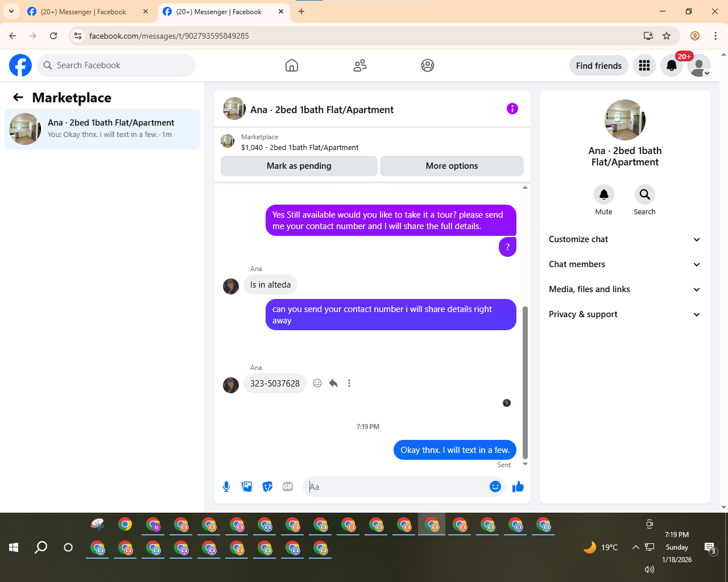Open Windows notification center icon
The height and width of the screenshot is (582, 728).
point(710,548)
